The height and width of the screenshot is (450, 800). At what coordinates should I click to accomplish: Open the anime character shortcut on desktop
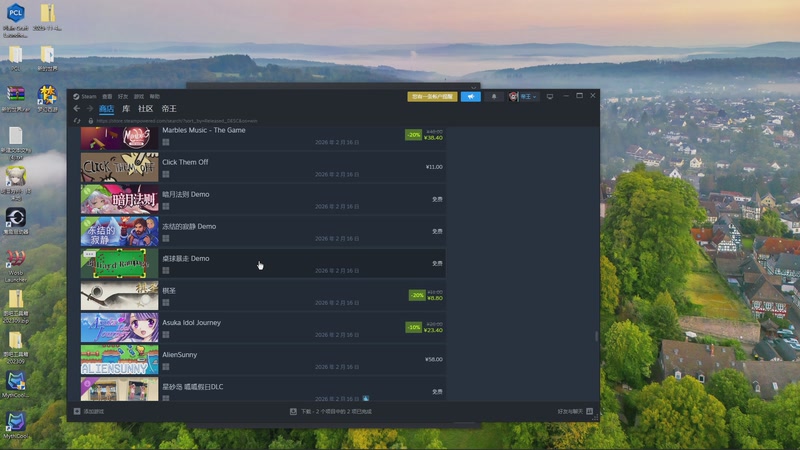coord(15,184)
